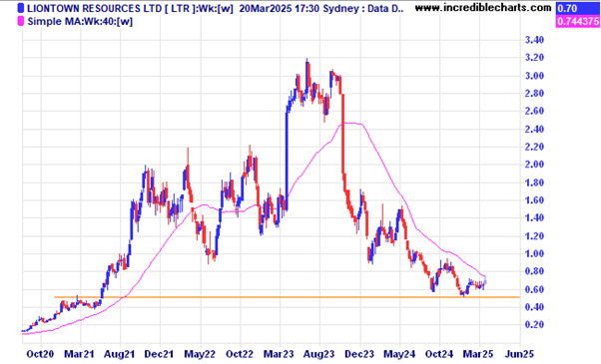The width and height of the screenshot is (601, 364).
Task: Click the Dec21 date axis label
Action: coord(159,354)
